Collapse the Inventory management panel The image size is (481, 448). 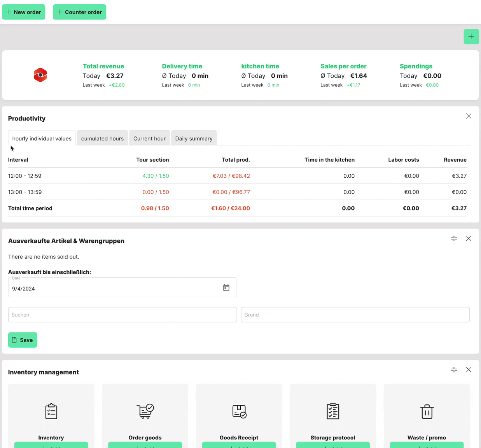pos(454,370)
